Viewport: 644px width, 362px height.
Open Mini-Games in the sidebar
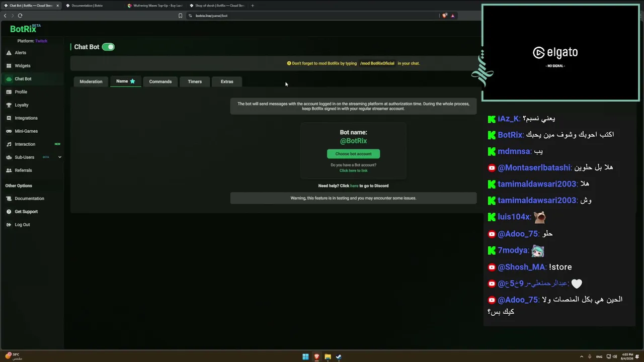coord(26,131)
